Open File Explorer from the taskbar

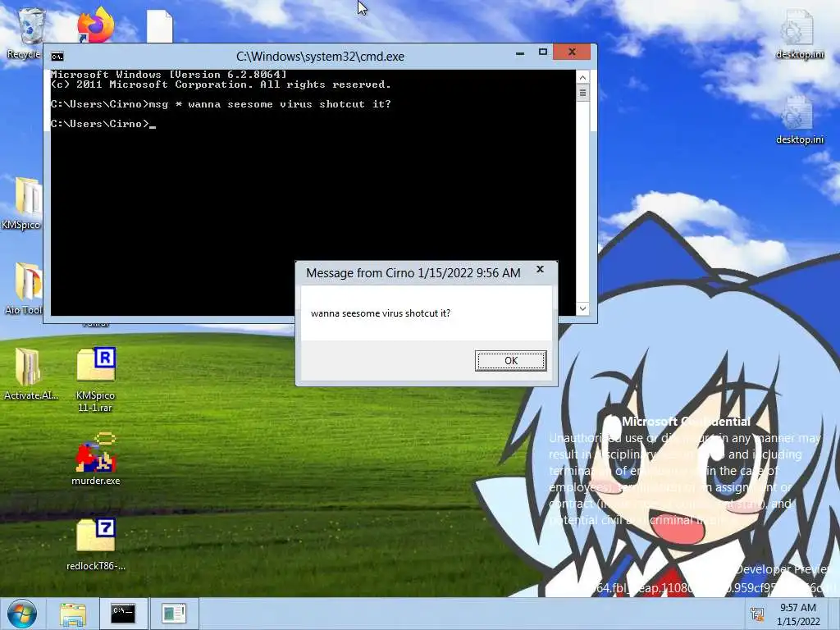click(73, 614)
